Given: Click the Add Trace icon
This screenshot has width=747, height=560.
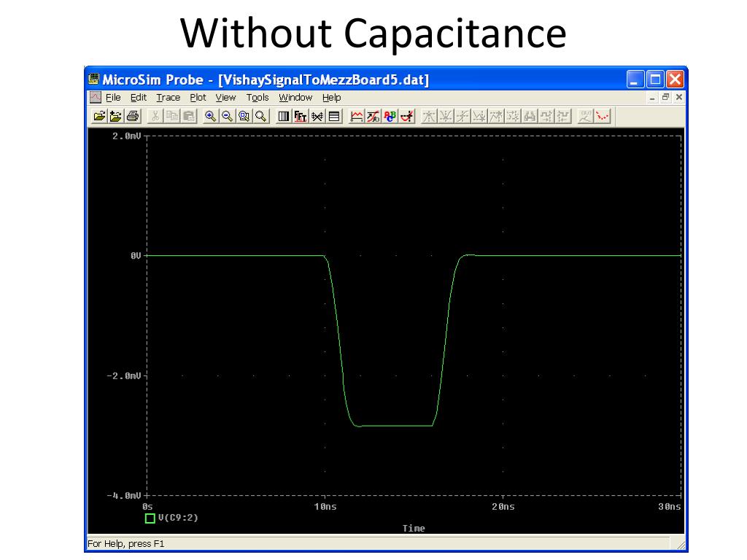Looking at the screenshot, I should 356,116.
